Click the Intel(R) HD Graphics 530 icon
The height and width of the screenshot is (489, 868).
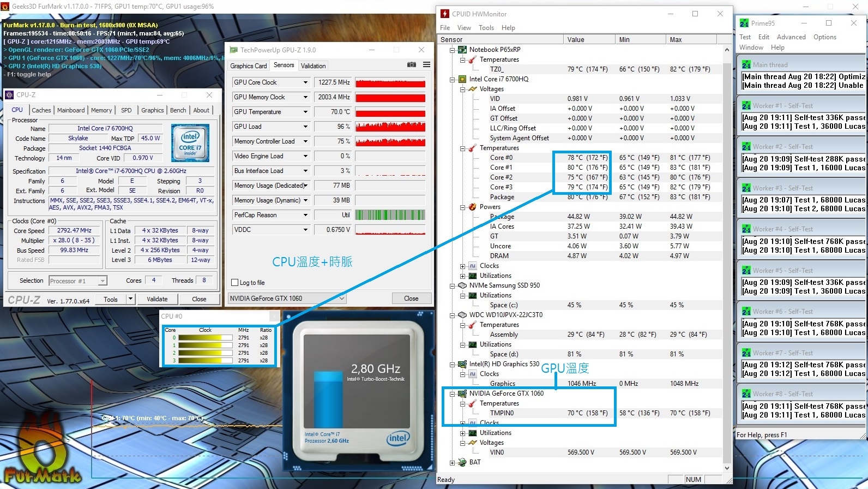pos(462,364)
